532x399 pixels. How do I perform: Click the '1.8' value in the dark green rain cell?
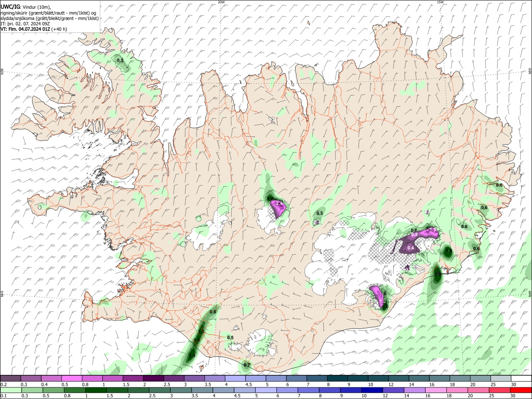[x=448, y=251]
